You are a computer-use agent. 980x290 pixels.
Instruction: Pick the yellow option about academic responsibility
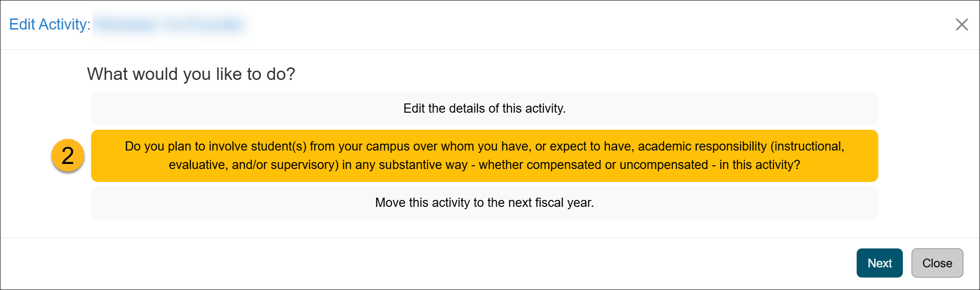(484, 156)
